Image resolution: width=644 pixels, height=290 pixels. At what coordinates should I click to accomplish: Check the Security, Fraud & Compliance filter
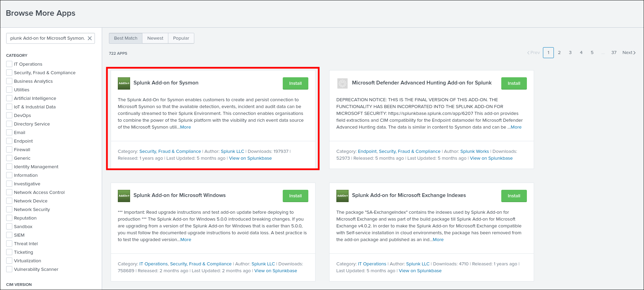9,72
